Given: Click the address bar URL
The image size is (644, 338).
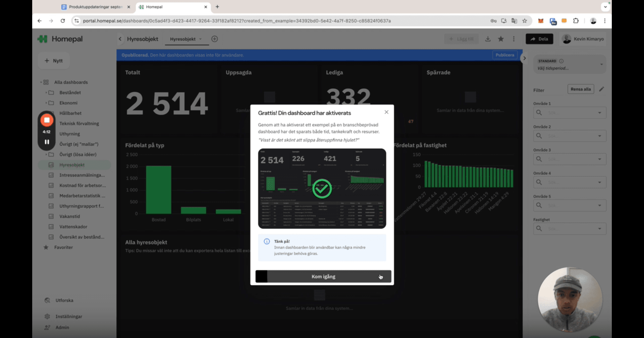Looking at the screenshot, I should [x=237, y=21].
